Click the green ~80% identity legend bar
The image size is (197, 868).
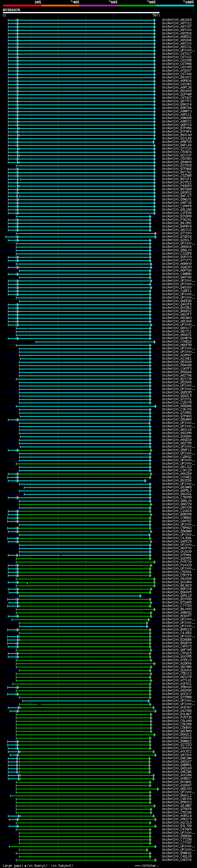click(x=137, y=6)
